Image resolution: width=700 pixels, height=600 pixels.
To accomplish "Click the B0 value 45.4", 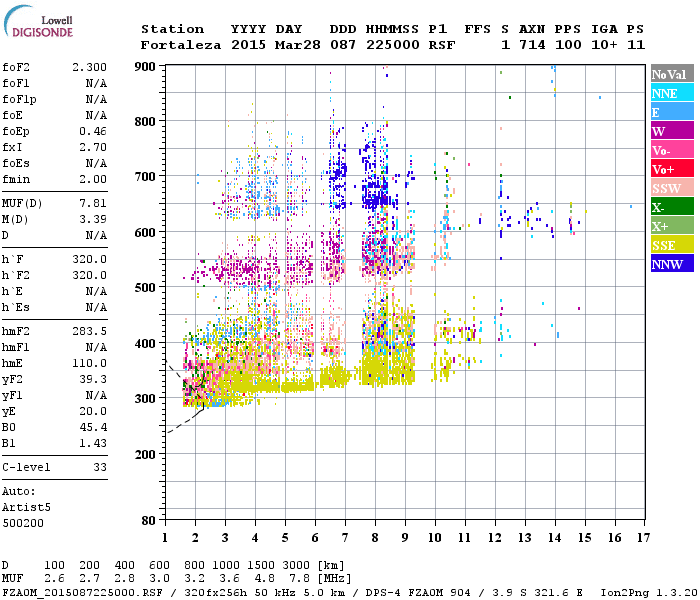I will tap(93, 427).
